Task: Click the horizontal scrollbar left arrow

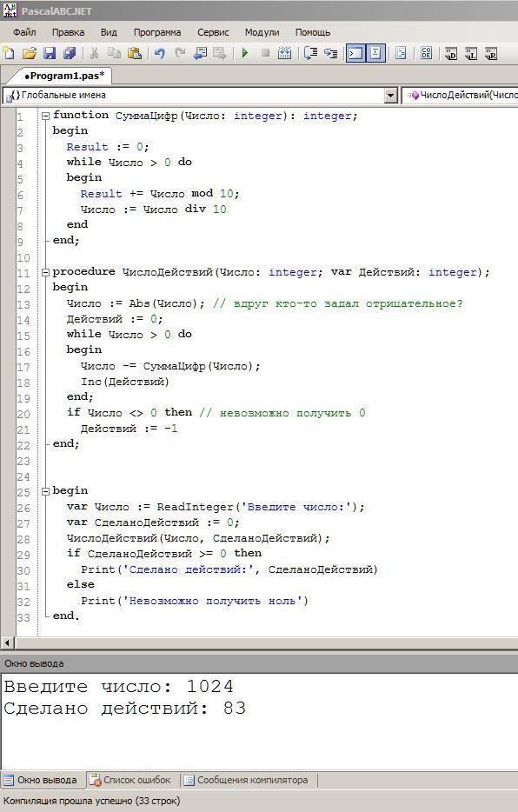Action: tap(7, 643)
